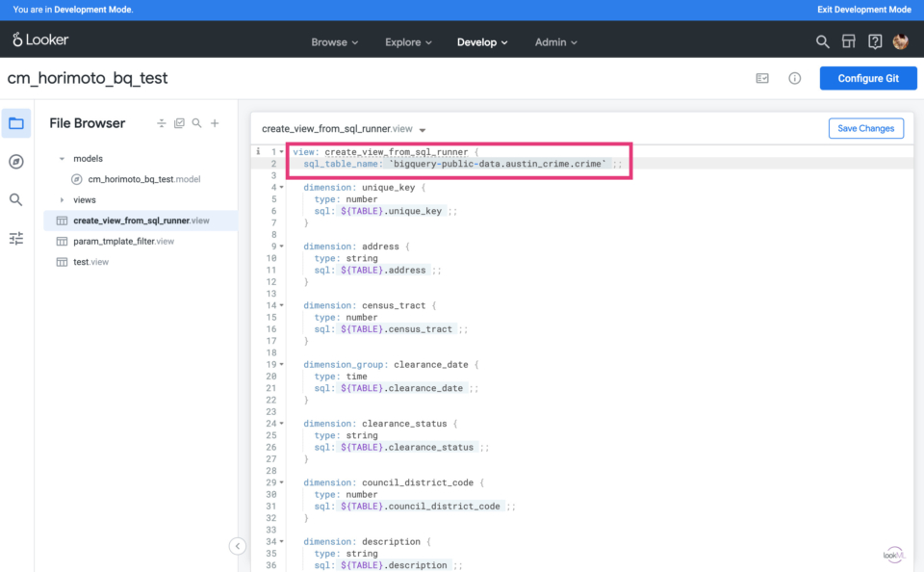Open the Admin menu
This screenshot has height=572, width=924.
(x=555, y=42)
